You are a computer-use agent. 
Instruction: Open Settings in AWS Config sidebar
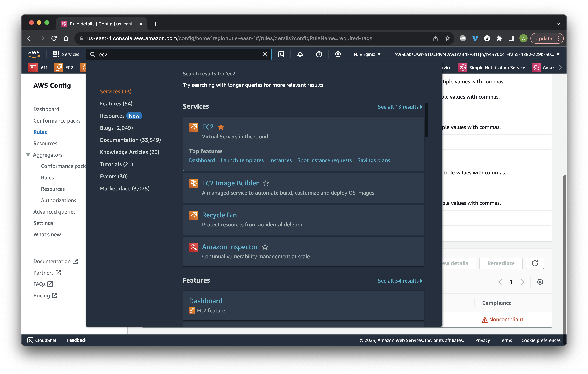pyautogui.click(x=43, y=223)
